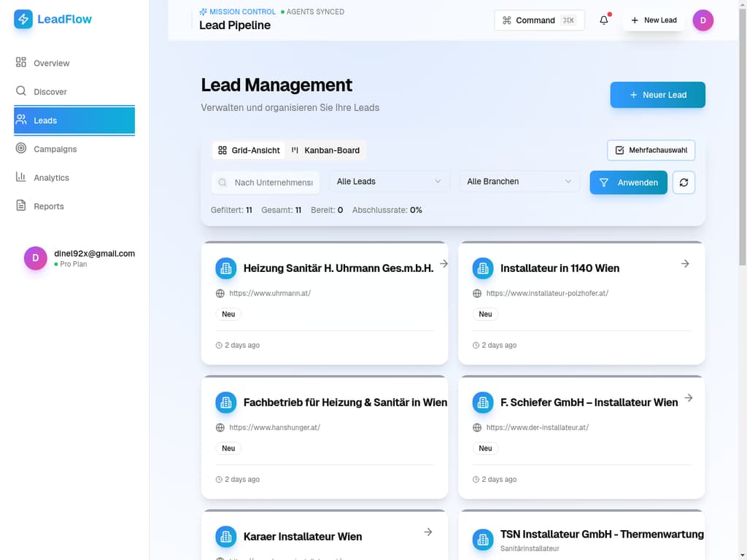Viewport: 747px width, 560px height.
Task: Click the refresh icon beside Anwenden
Action: pos(684,182)
